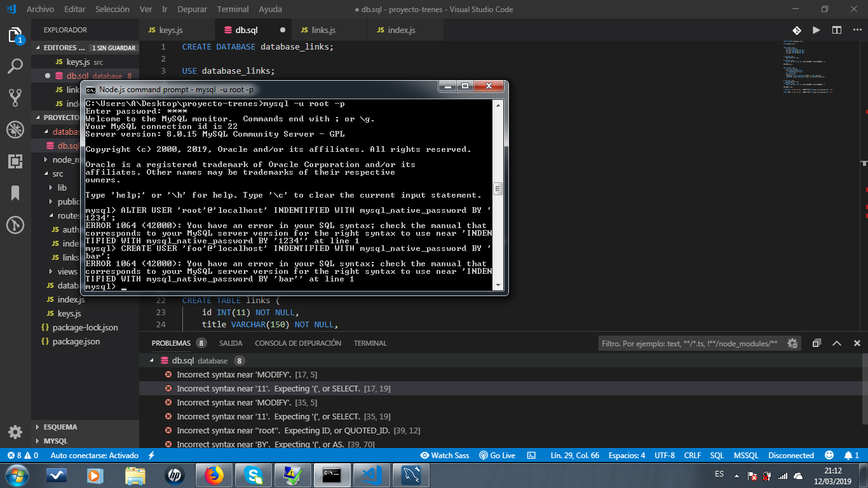
Task: Open the problems filter options icon
Action: (792, 343)
